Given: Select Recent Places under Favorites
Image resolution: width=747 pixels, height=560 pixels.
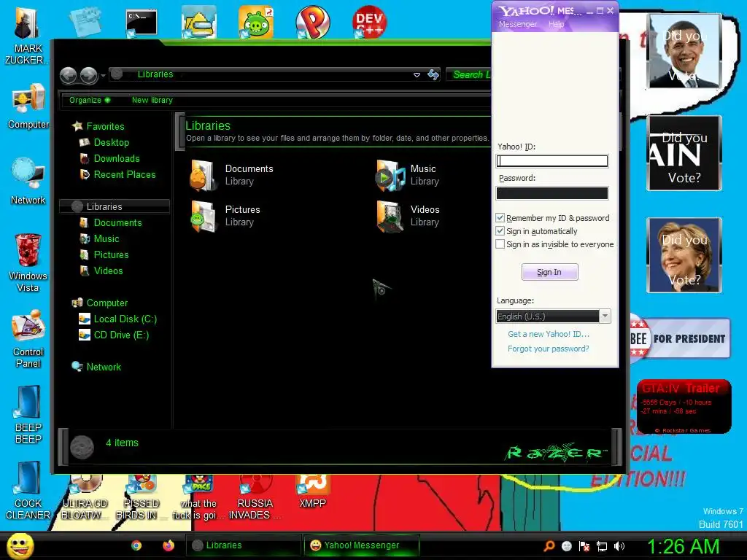Looking at the screenshot, I should point(124,175).
